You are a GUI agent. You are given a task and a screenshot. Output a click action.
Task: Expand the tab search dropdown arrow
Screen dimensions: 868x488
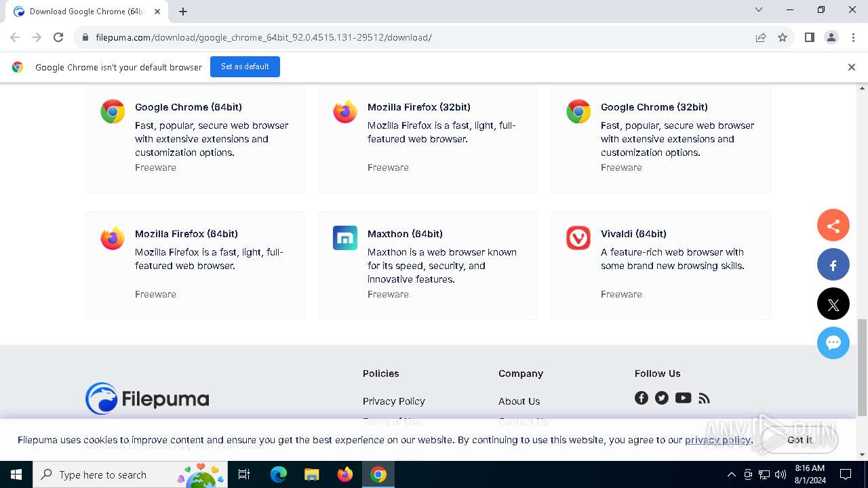tap(759, 10)
